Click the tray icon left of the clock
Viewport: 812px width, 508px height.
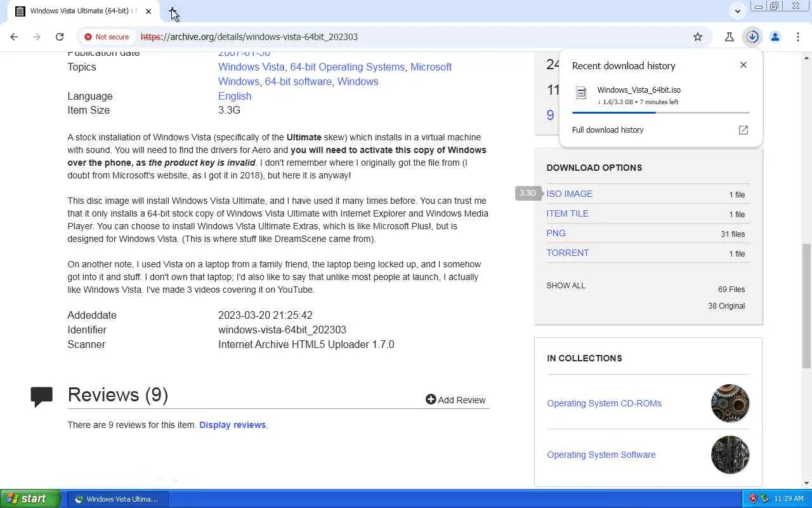(765, 498)
